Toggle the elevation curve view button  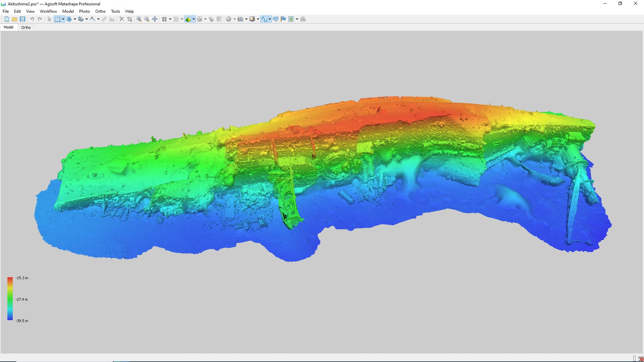pyautogui.click(x=264, y=19)
